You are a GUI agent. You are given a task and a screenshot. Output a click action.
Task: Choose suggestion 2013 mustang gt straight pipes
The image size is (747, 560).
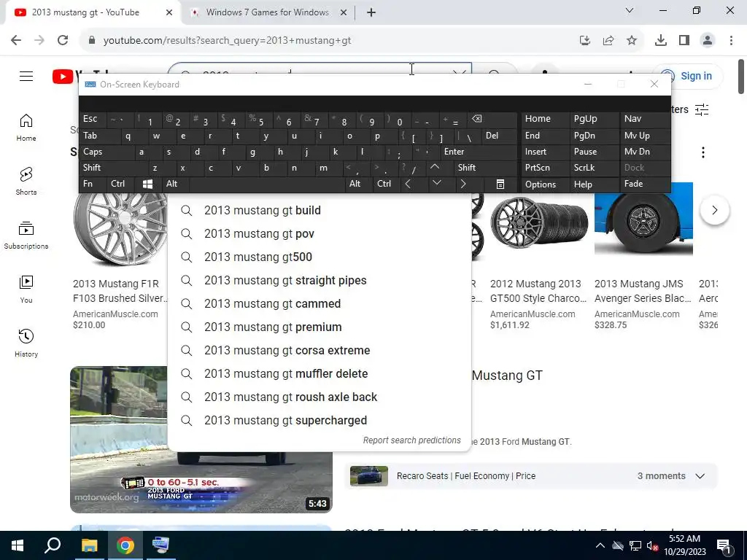320,281
